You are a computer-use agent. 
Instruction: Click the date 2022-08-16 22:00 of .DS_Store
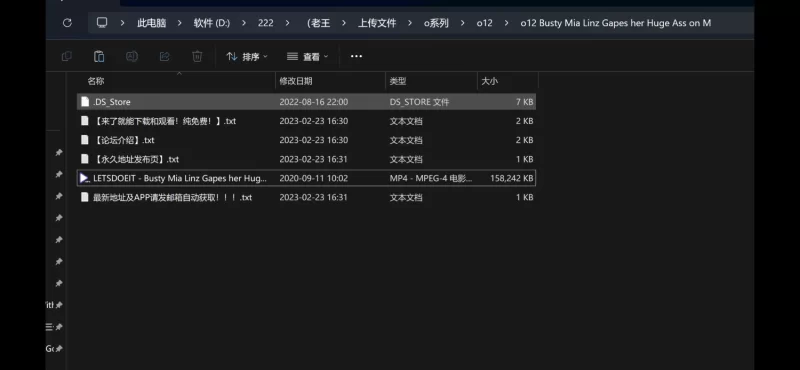click(x=314, y=102)
